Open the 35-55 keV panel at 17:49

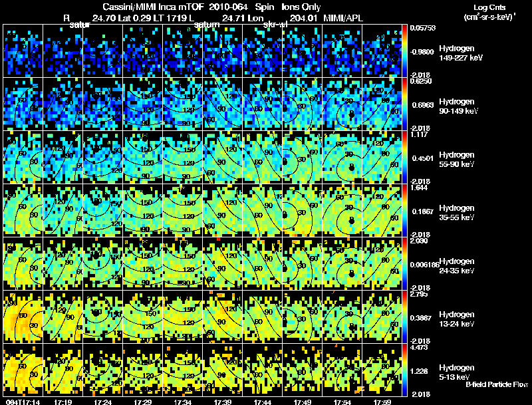click(x=303, y=210)
